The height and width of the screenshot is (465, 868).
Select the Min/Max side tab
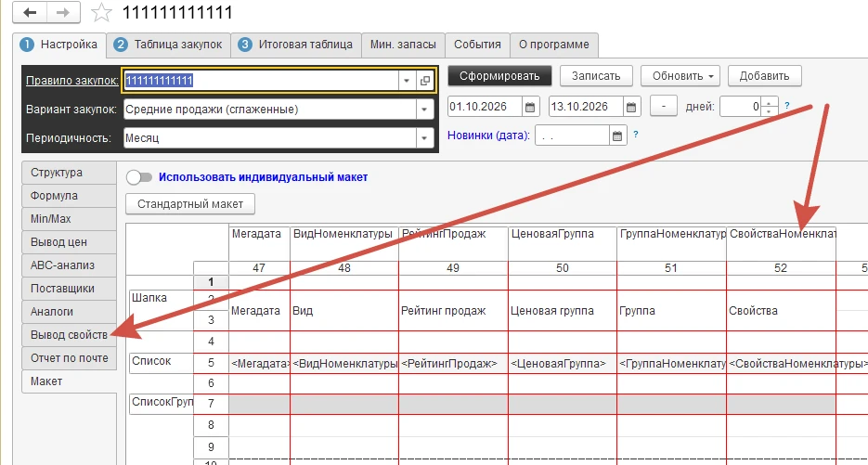69,219
